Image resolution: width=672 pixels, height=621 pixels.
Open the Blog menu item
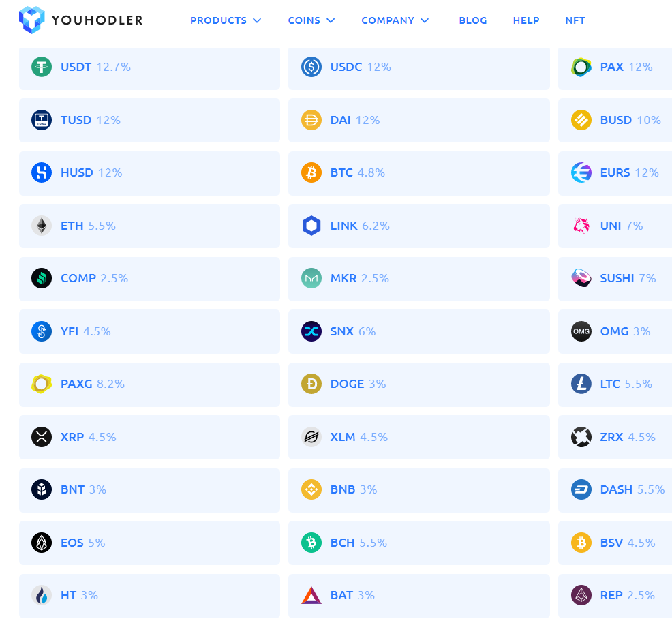click(473, 20)
